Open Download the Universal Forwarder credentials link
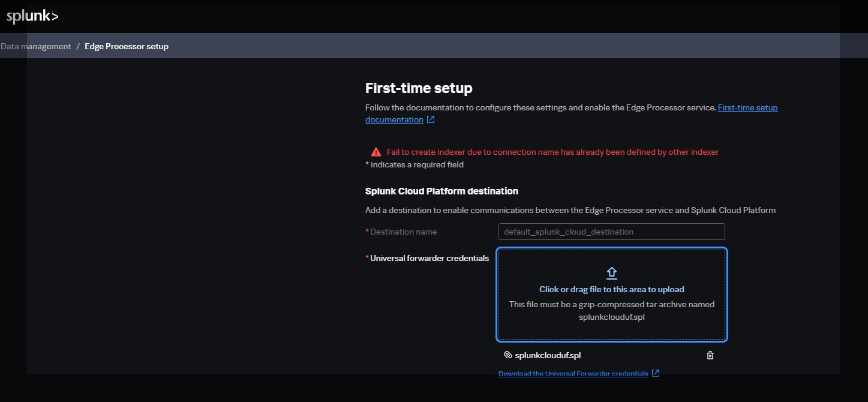The image size is (868, 402). (573, 374)
